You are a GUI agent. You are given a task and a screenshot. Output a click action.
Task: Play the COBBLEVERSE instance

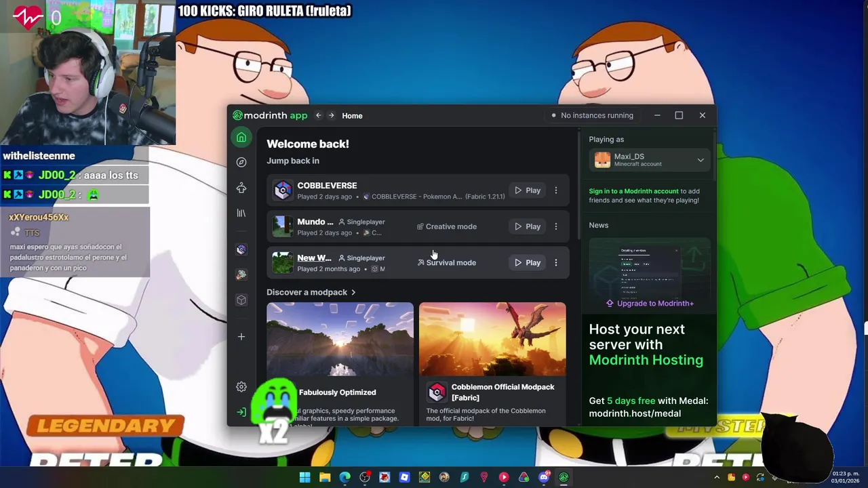tap(528, 190)
